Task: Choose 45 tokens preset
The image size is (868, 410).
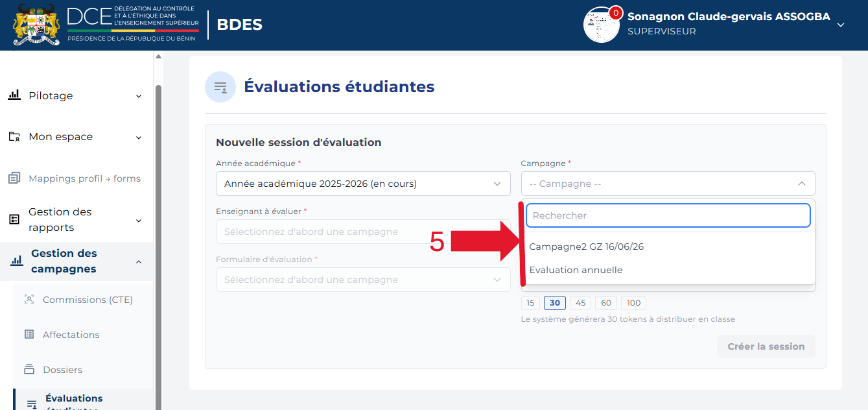Action: point(580,303)
